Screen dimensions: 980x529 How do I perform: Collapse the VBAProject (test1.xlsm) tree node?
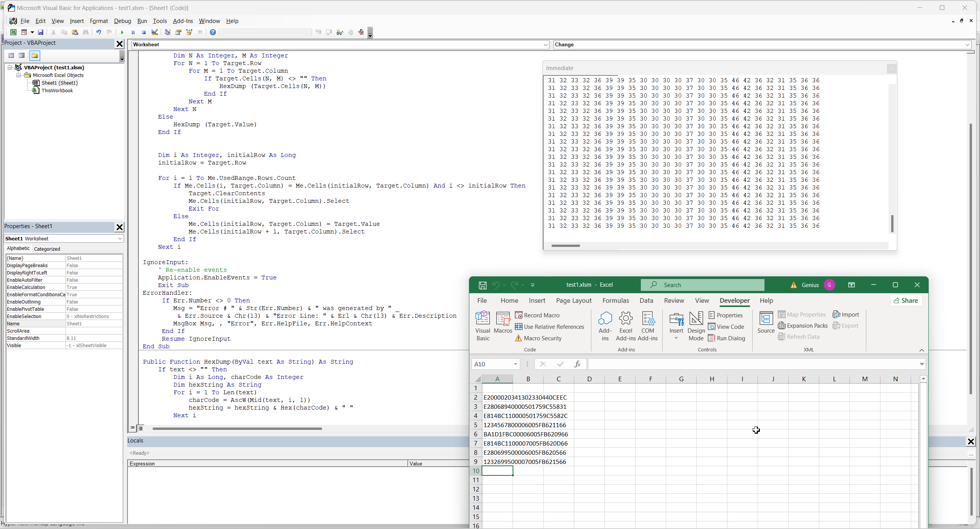[10, 67]
